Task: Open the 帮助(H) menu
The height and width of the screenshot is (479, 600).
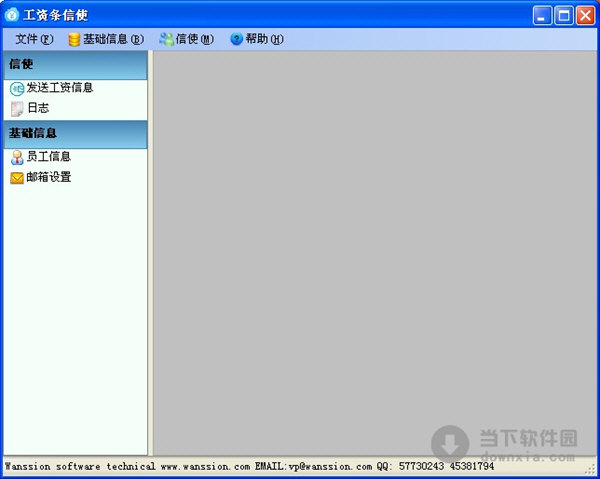Action: pyautogui.click(x=257, y=39)
